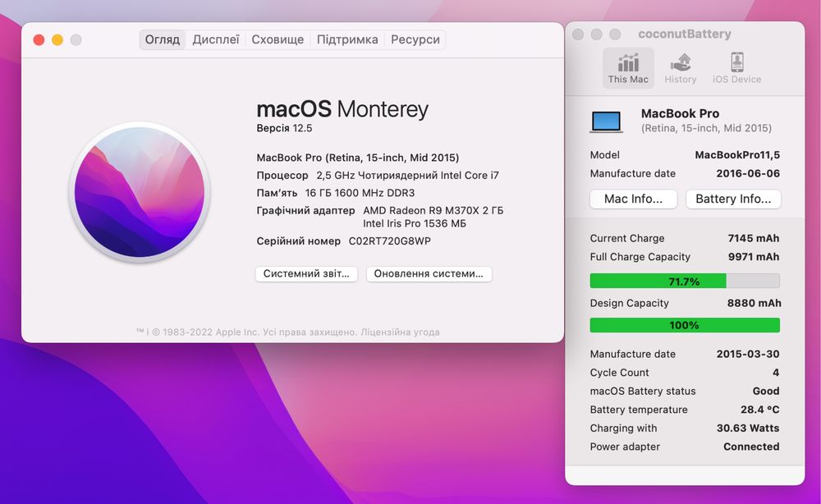Switch to the Дисплеї tab
821x504 pixels.
(x=216, y=39)
